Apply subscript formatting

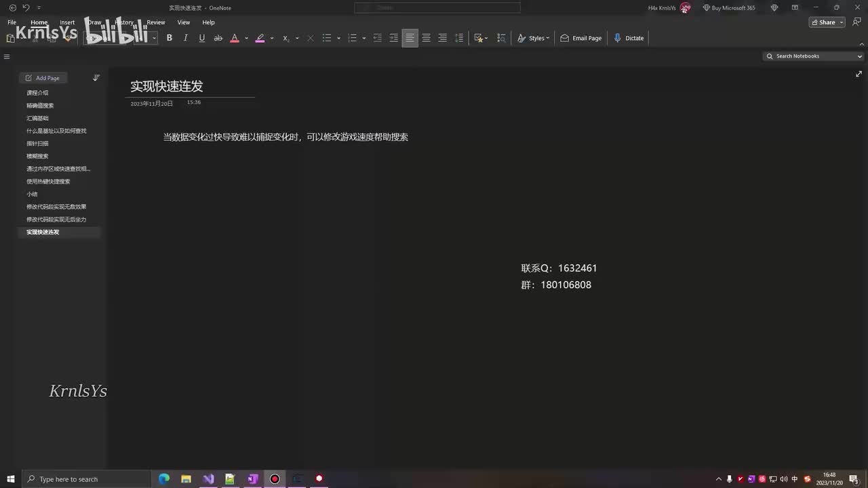point(285,38)
